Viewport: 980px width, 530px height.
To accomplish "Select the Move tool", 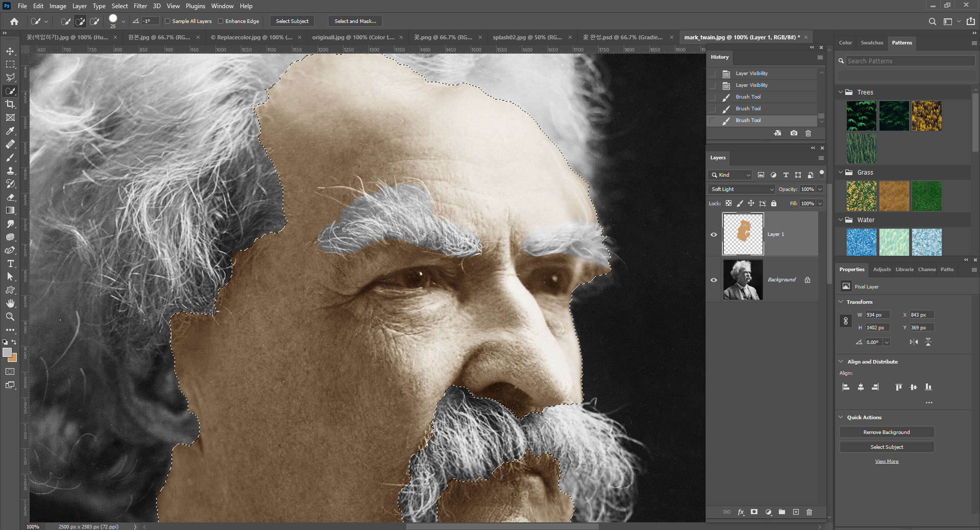I will point(10,51).
